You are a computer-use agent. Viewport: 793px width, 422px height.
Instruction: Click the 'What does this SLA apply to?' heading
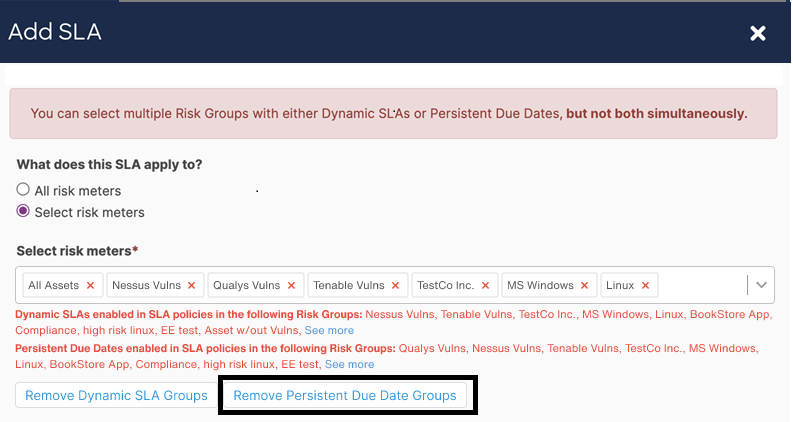(x=109, y=164)
